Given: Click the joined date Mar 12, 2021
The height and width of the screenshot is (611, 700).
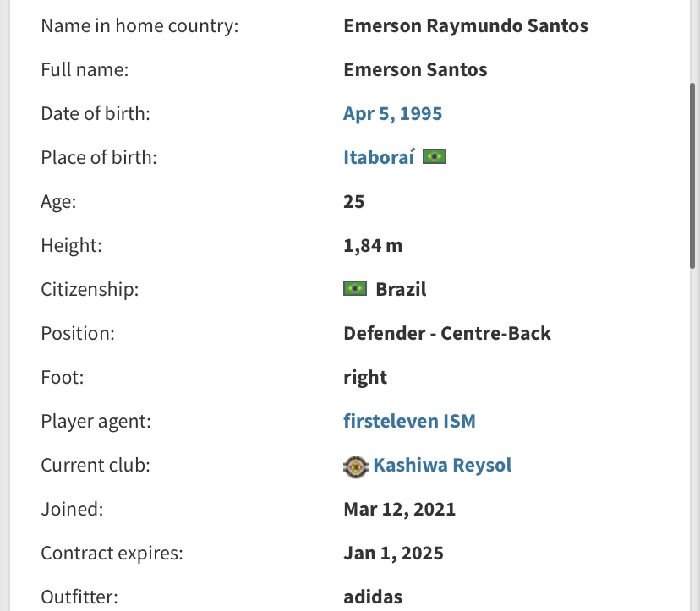Looking at the screenshot, I should tap(399, 510).
